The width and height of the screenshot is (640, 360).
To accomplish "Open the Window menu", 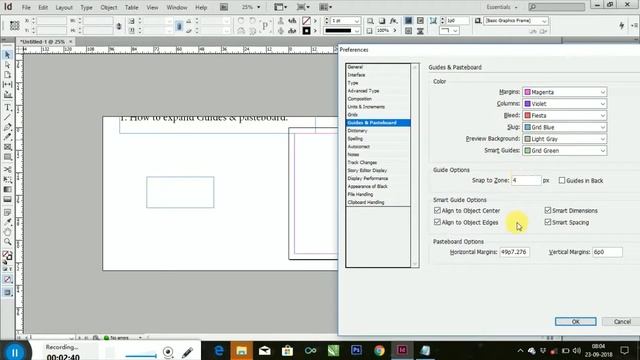I will click(177, 7).
